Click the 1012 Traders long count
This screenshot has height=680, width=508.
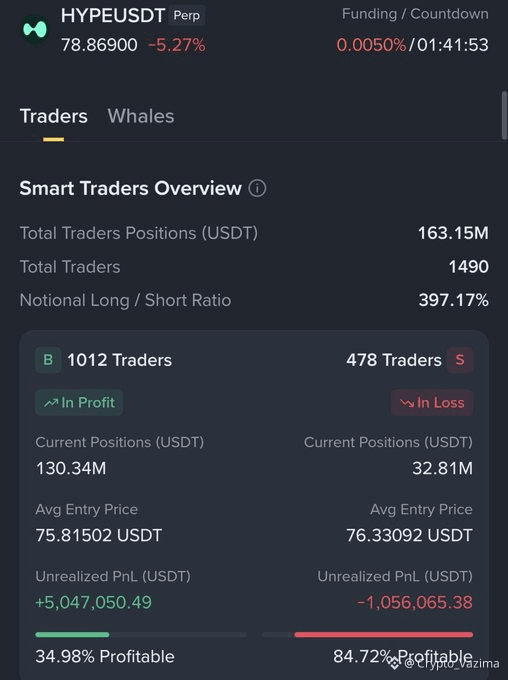click(x=119, y=360)
